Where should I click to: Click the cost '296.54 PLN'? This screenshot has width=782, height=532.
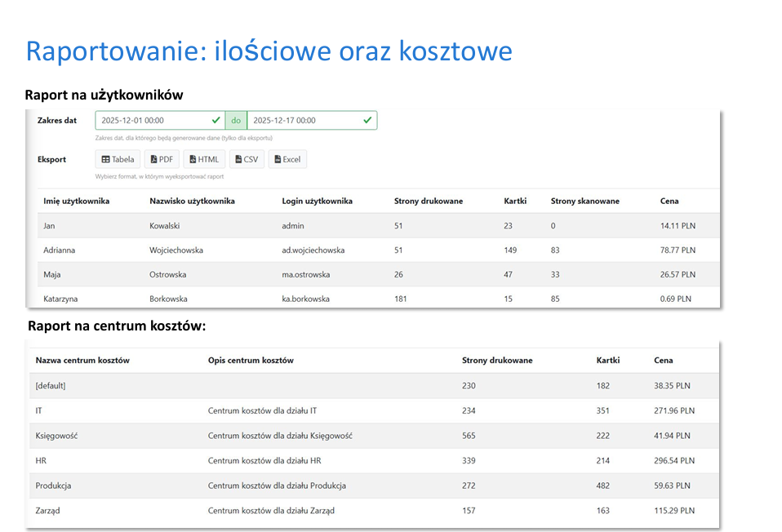pyautogui.click(x=674, y=461)
